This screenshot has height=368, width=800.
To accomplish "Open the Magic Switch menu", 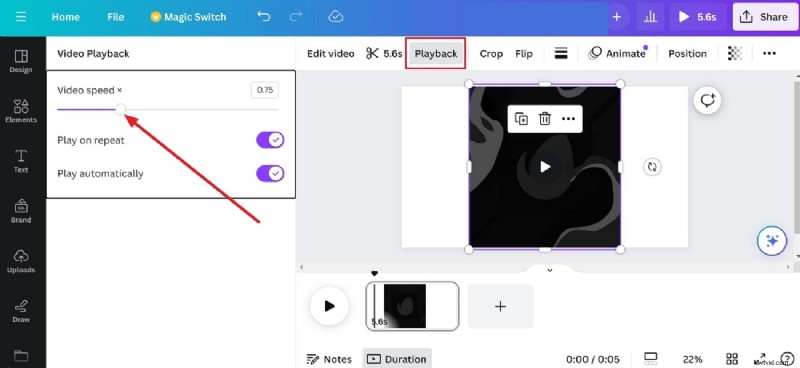I will [188, 17].
